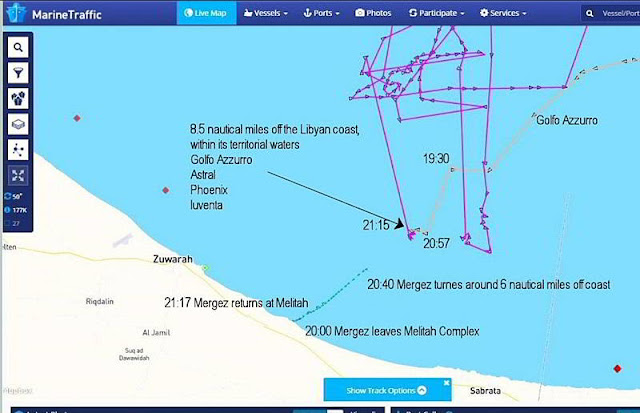
Task: Open the vessel filter funnel tool
Action: click(x=18, y=73)
